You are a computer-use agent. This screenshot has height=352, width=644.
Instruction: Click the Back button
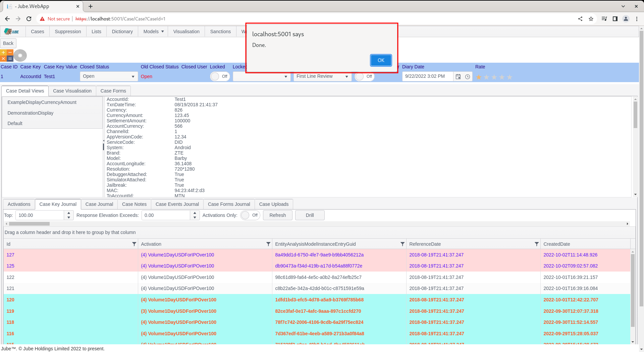point(8,43)
